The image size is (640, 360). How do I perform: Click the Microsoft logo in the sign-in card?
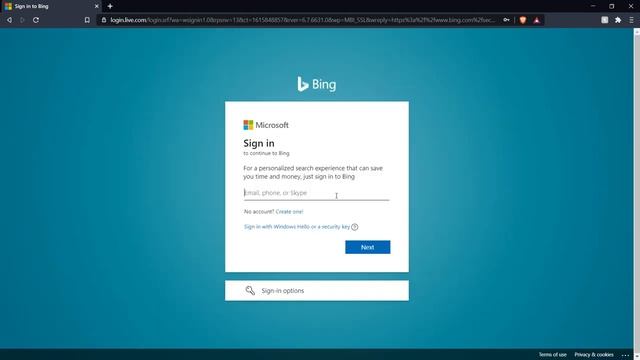click(266, 125)
